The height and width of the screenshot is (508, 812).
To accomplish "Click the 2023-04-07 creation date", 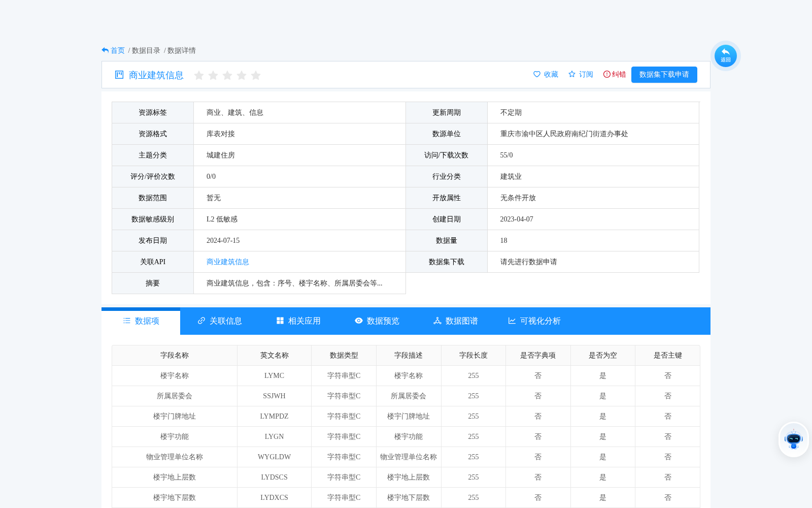I will point(517,219).
